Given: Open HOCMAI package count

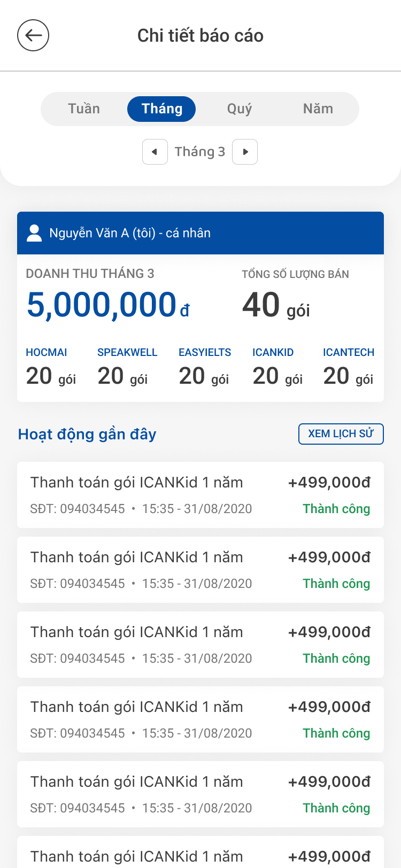Looking at the screenshot, I should (x=51, y=368).
